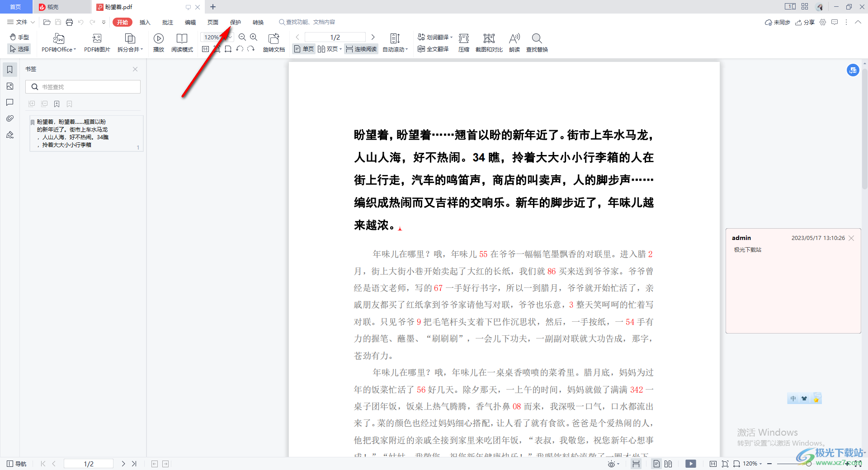The width and height of the screenshot is (868, 470).
Task: Click the 未同步 sync status button
Action: tap(777, 22)
